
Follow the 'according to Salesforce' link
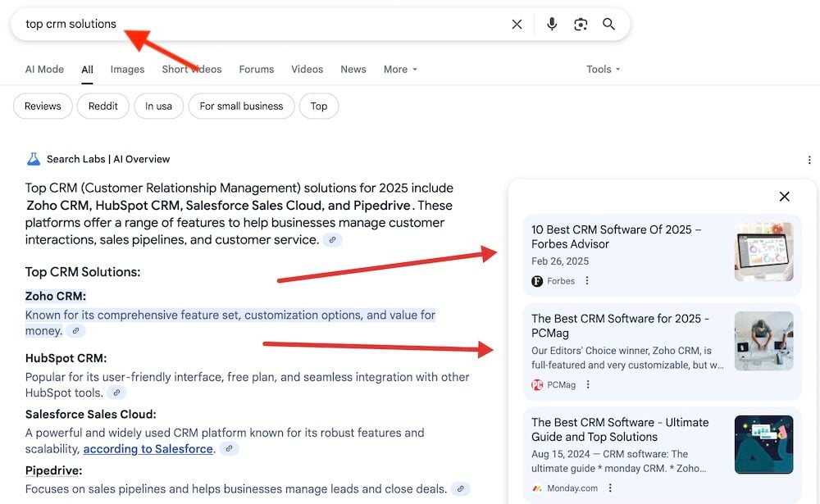[148, 448]
